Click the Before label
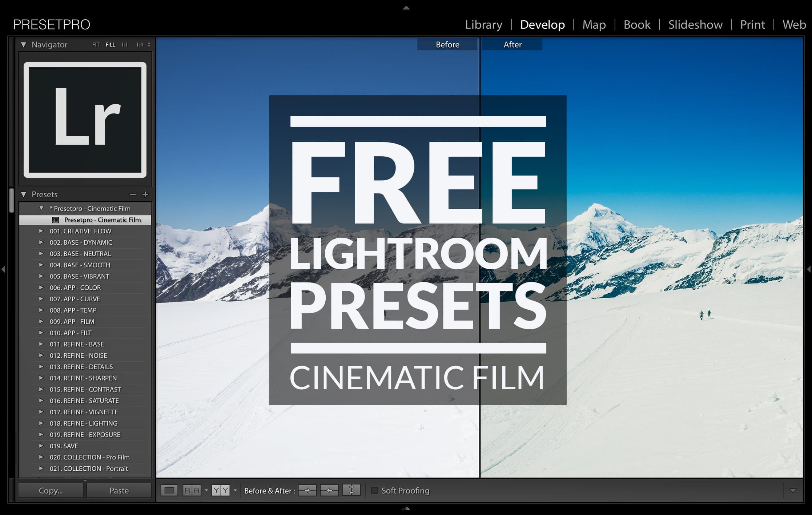Screen dimensions: 812x515 (447, 45)
